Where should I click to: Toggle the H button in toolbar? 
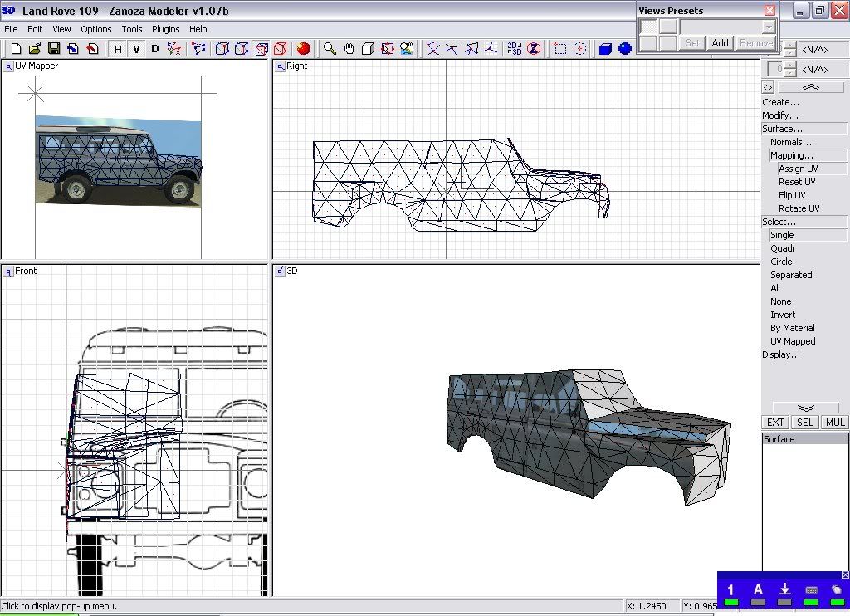click(117, 49)
